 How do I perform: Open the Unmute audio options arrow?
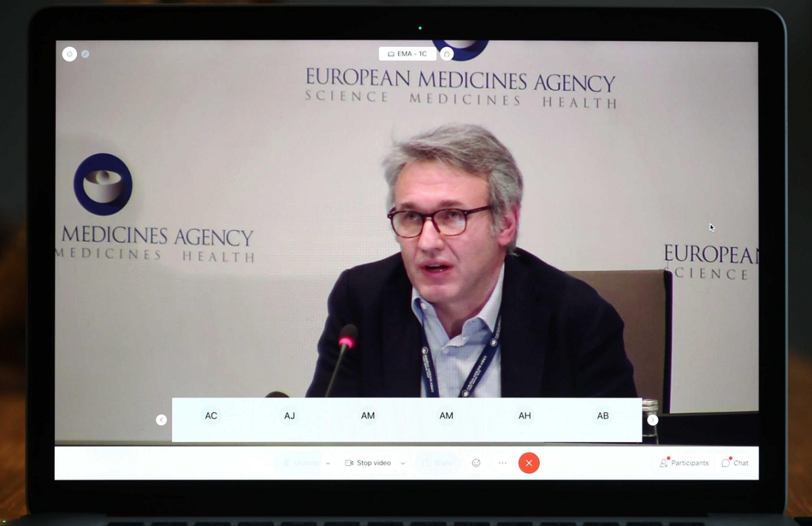[328, 463]
